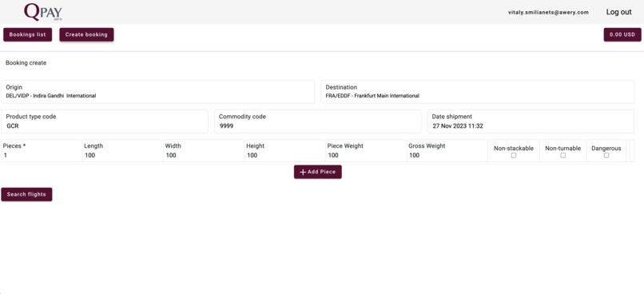Click the Add Piece button
This screenshot has width=644, height=294.
[318, 172]
